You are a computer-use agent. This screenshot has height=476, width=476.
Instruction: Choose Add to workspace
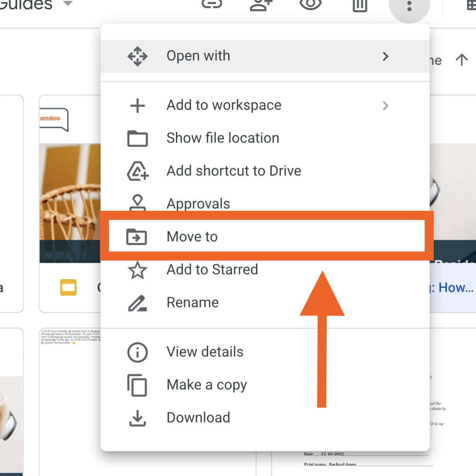tap(265, 105)
